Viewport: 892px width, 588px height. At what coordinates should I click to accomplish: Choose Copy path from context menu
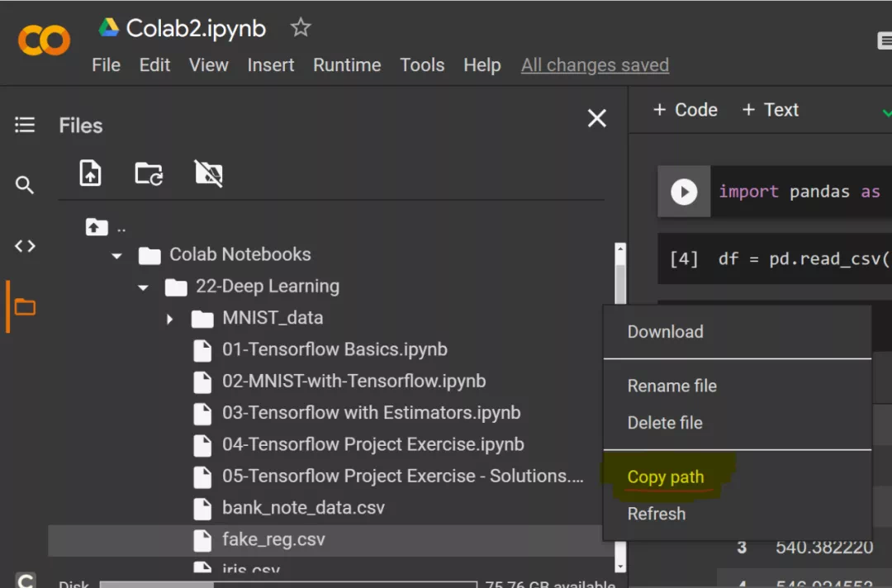click(x=665, y=477)
